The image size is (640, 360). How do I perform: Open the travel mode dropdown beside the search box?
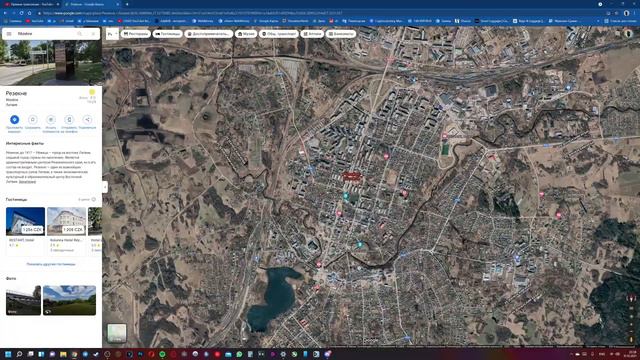112,34
